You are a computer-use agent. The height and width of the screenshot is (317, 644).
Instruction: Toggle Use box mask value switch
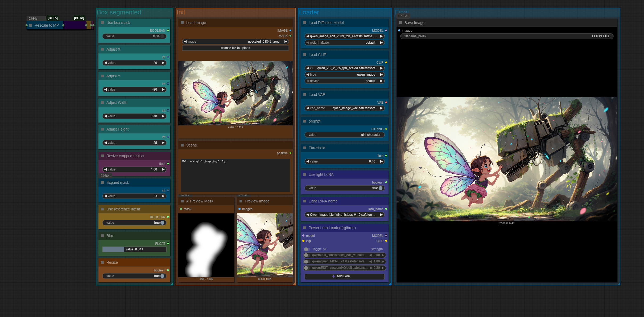(162, 36)
